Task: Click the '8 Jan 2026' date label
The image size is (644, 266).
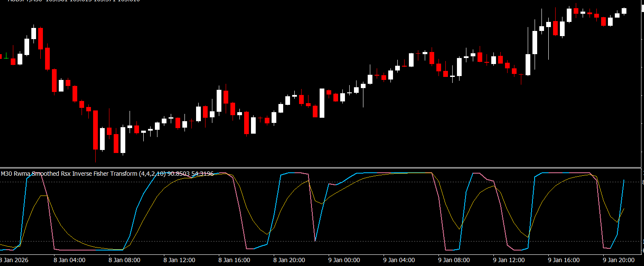Action: tap(14, 260)
